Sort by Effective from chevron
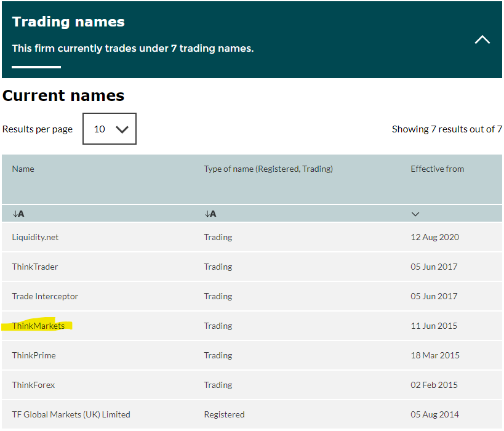Screen dimensions: 504x431 coord(415,214)
